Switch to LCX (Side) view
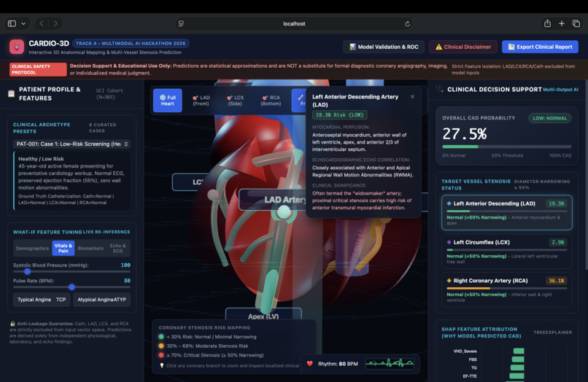 pyautogui.click(x=235, y=101)
